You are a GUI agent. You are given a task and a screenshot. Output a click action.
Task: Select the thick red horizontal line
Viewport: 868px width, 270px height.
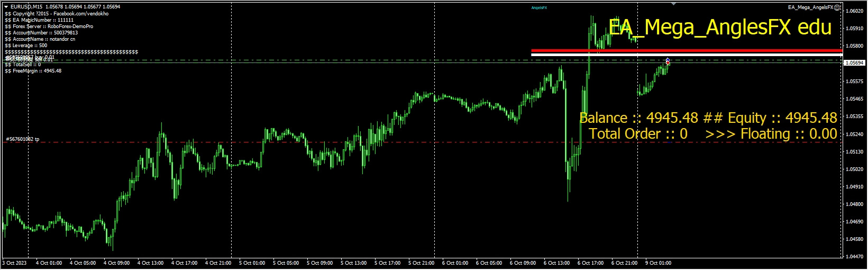pyautogui.click(x=687, y=51)
